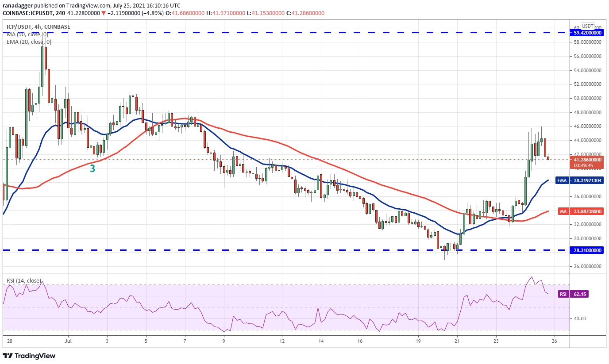
Task: Click the TradingView logo in the bottom corner
Action: point(29,356)
